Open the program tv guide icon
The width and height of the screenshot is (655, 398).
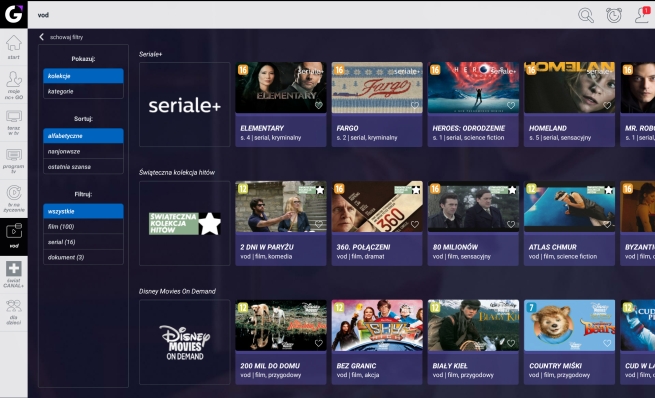pyautogui.click(x=14, y=161)
